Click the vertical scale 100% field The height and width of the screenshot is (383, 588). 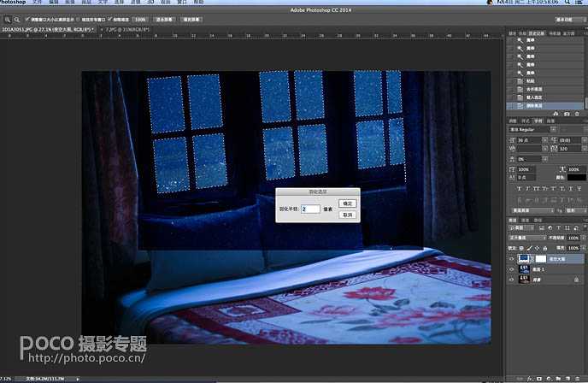point(526,169)
